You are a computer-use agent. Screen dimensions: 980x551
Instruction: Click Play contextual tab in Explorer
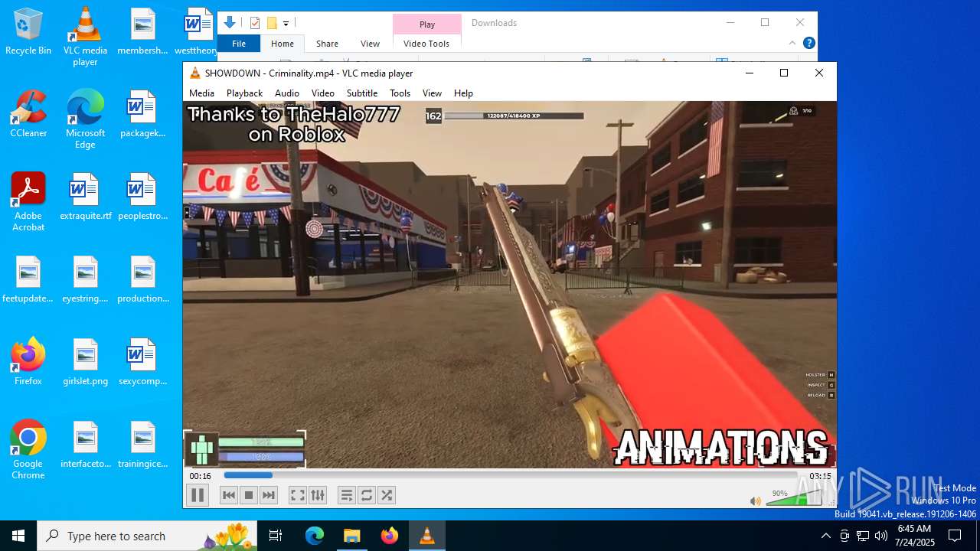click(x=427, y=24)
